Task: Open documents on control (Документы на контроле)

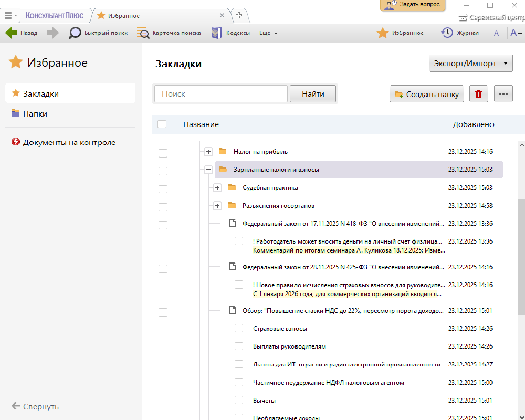Action: tap(69, 142)
